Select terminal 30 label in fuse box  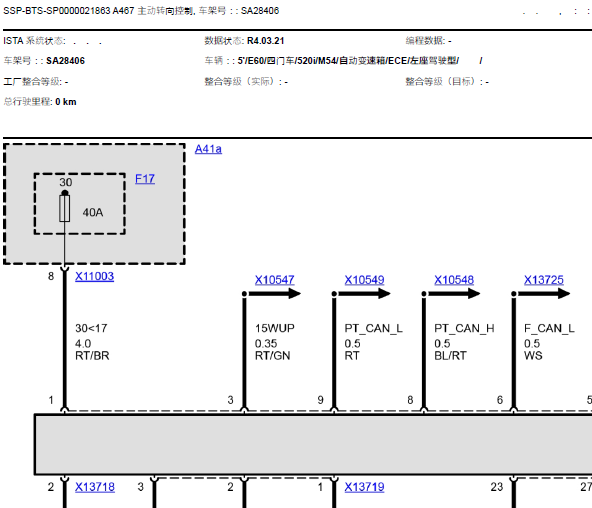point(66,182)
